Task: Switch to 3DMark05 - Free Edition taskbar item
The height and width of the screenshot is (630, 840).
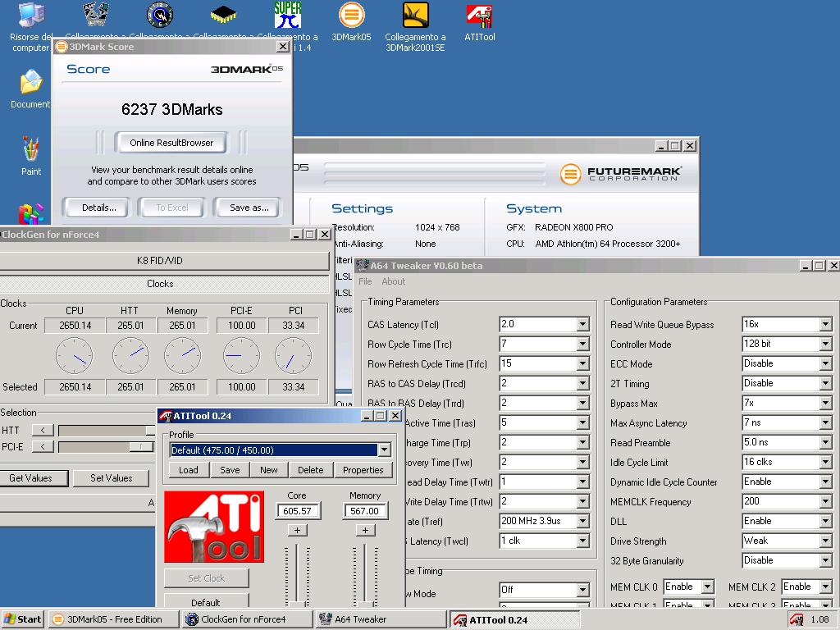Action: click(113, 619)
